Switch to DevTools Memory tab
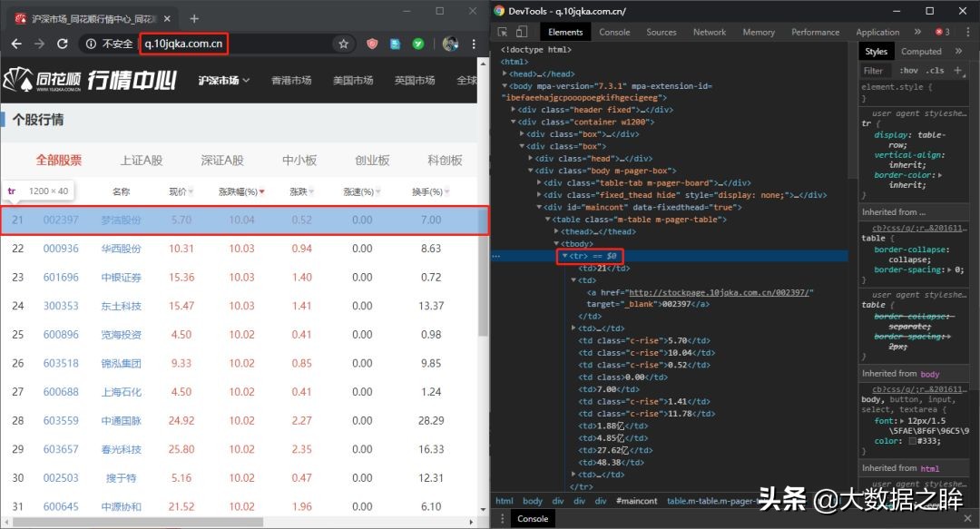Image resolution: width=980 pixels, height=529 pixels. tap(759, 32)
